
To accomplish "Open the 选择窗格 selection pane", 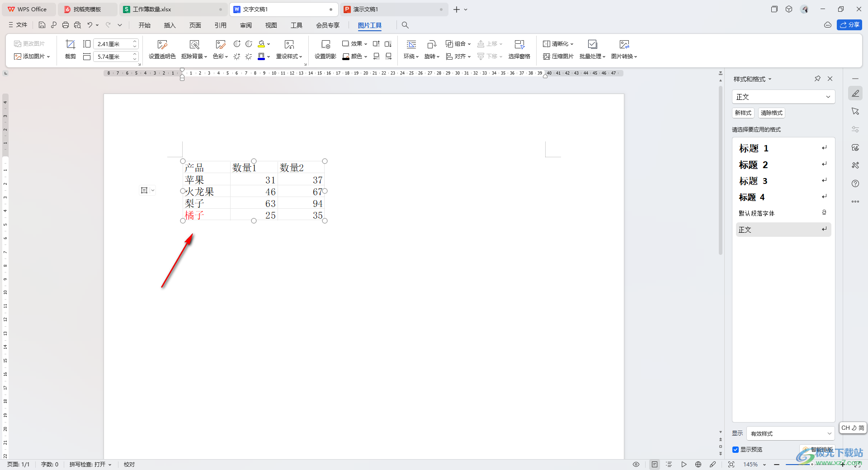I will point(519,50).
